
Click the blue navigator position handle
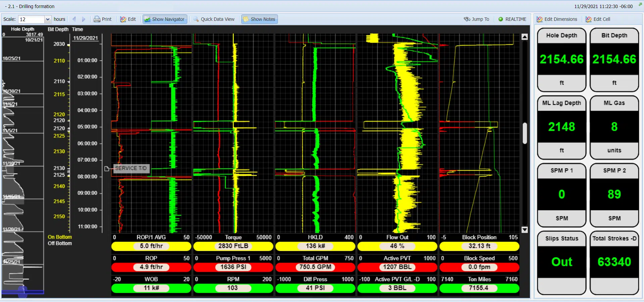[x=22, y=292]
